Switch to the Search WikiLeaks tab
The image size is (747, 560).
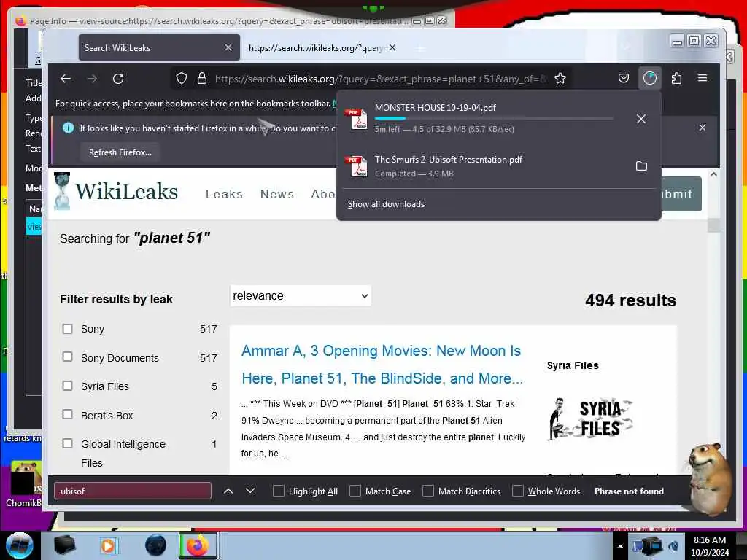click(159, 47)
